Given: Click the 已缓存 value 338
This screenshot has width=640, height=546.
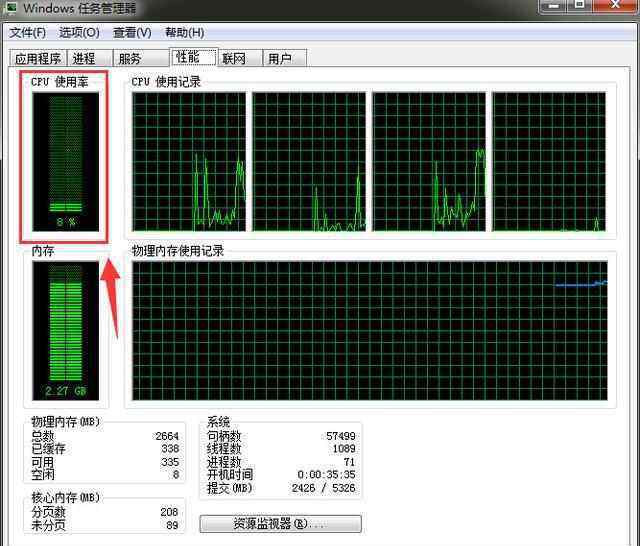Looking at the screenshot, I should [x=170, y=449].
